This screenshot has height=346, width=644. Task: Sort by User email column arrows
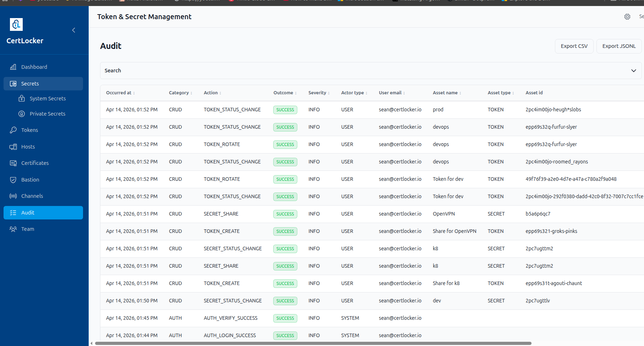click(404, 93)
